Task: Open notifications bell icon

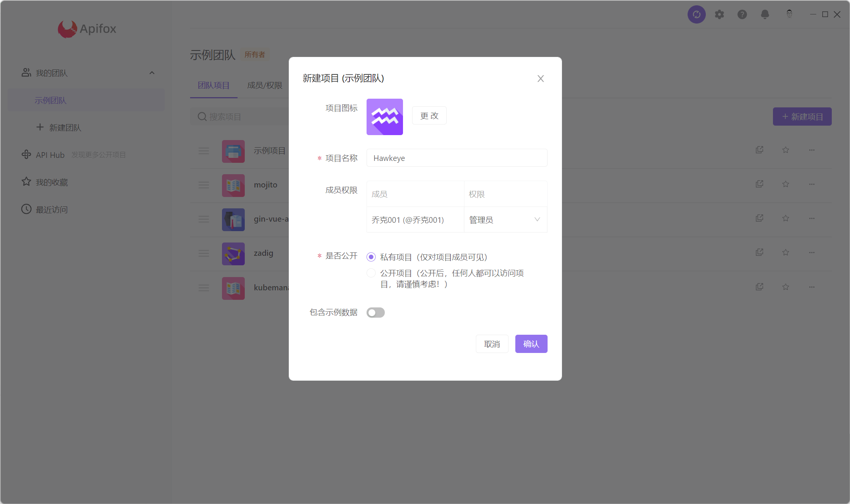Action: tap(765, 14)
